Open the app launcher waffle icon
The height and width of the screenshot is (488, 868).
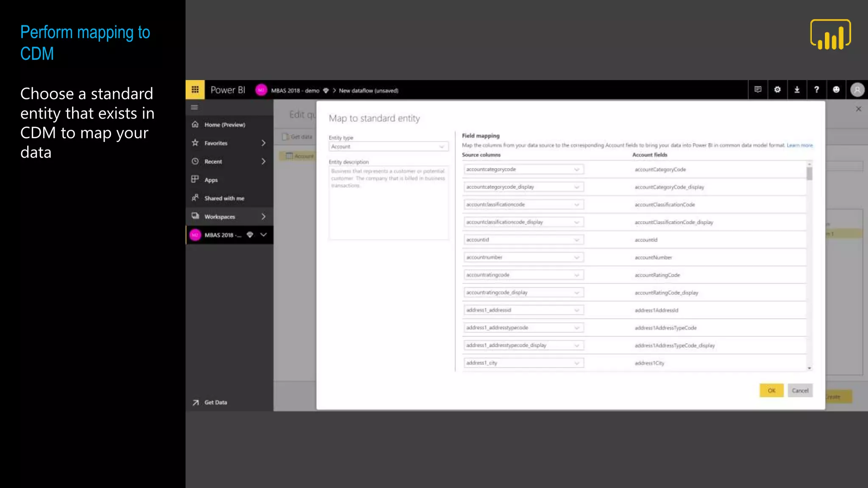195,90
